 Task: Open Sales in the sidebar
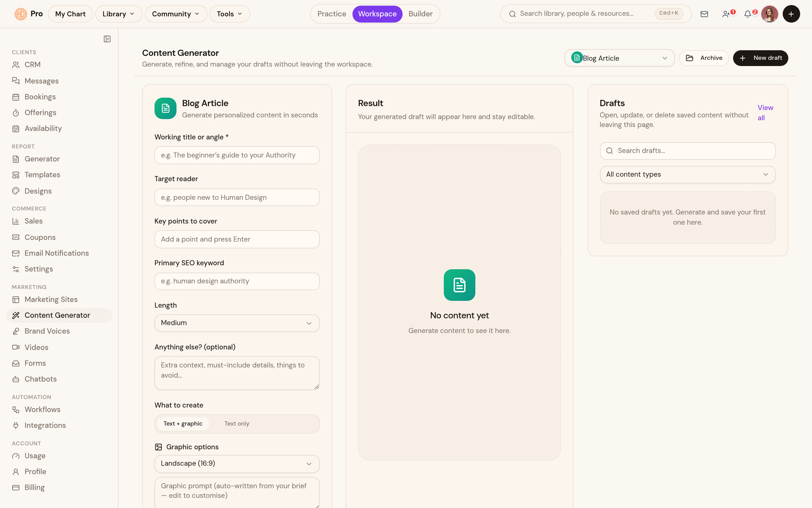[x=59, y=221]
